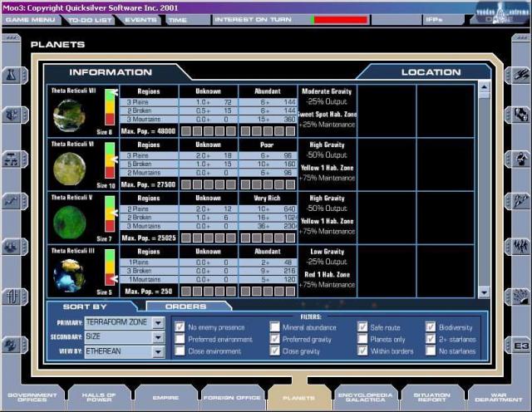Open the marching troops icon in right sidebar

click(x=520, y=247)
